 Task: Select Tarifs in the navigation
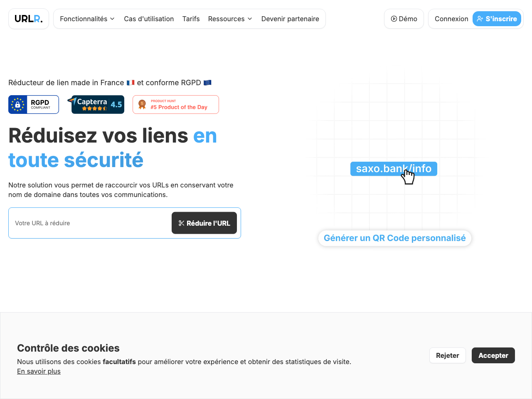(x=191, y=19)
